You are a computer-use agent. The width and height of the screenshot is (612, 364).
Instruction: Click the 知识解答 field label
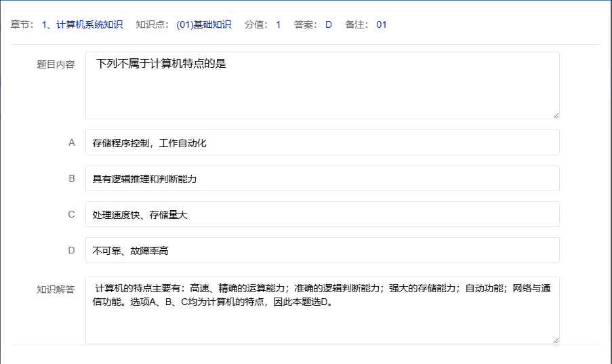point(56,289)
